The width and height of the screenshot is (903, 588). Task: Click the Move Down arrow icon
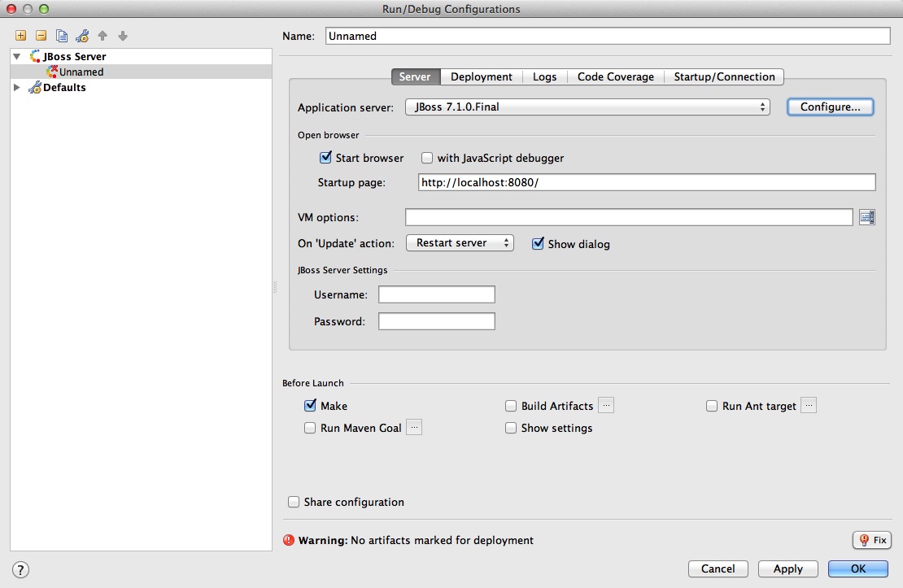(x=123, y=36)
